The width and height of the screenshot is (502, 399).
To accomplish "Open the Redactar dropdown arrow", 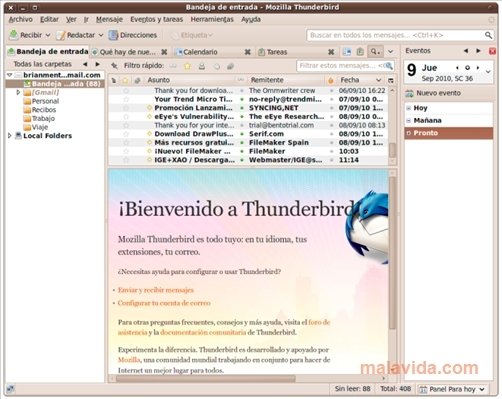I will pyautogui.click(x=101, y=35).
